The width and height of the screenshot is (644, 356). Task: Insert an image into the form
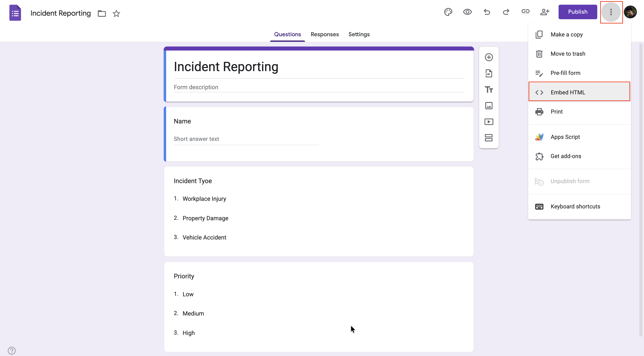(x=489, y=106)
